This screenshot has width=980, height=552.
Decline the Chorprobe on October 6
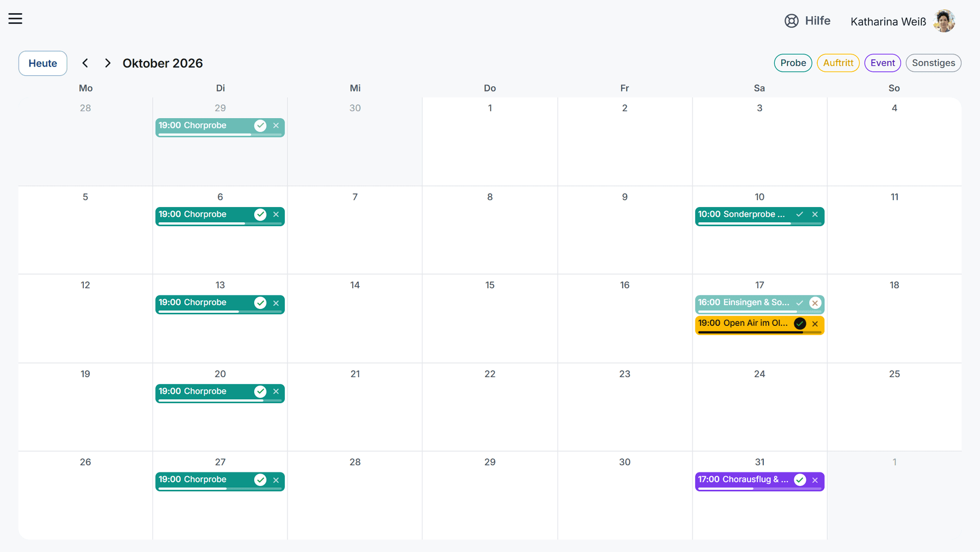point(276,215)
